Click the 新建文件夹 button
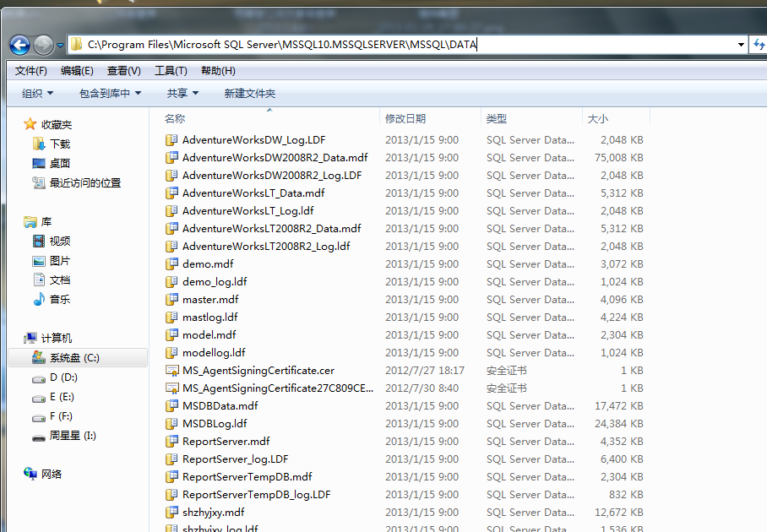This screenshot has height=532, width=767. pos(249,94)
